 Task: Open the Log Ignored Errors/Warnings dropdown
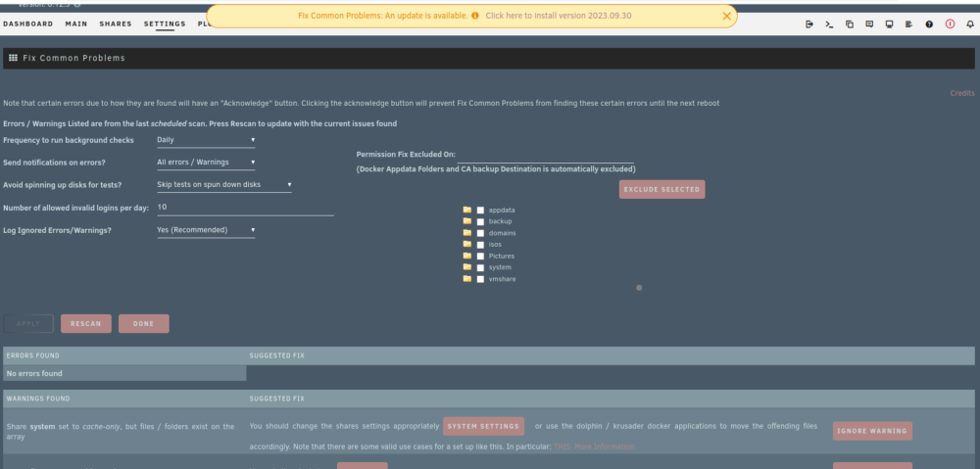[x=206, y=230]
